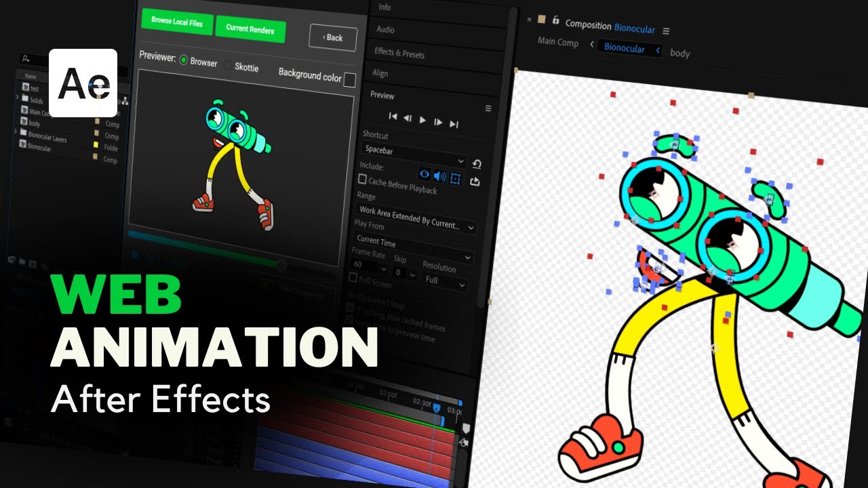Screen dimensions: 868x488
Task: Open the Resolution Full dropdown
Action: coord(445,281)
